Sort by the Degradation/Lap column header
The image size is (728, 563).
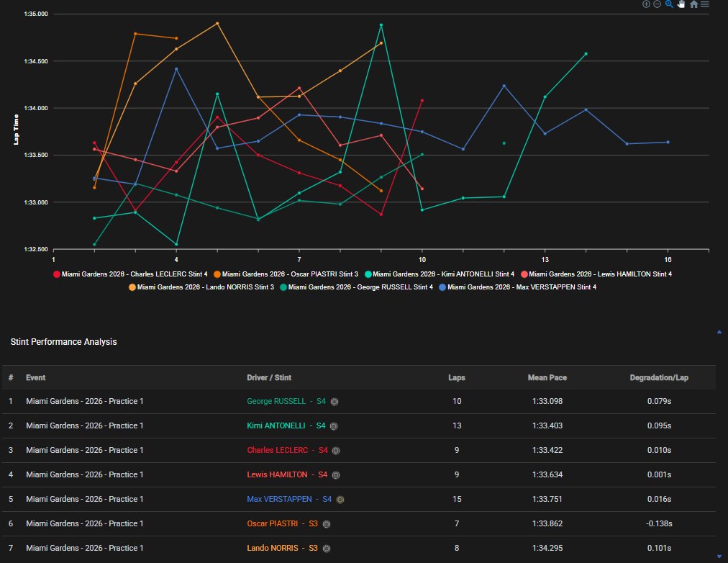[x=659, y=378]
